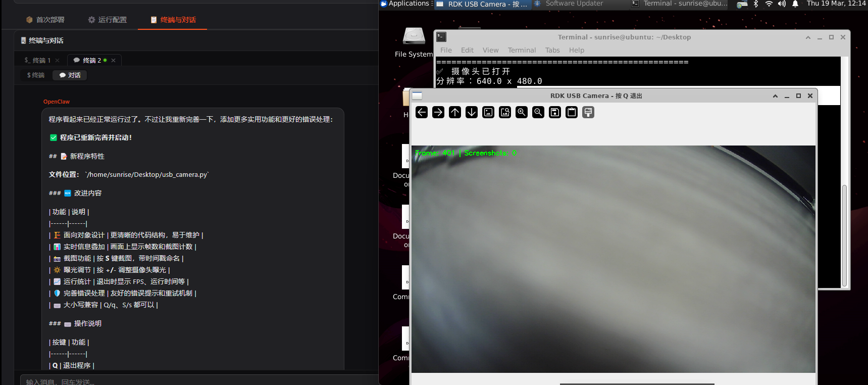
Task: Click the picture icon in camera toolbar
Action: coord(488,112)
